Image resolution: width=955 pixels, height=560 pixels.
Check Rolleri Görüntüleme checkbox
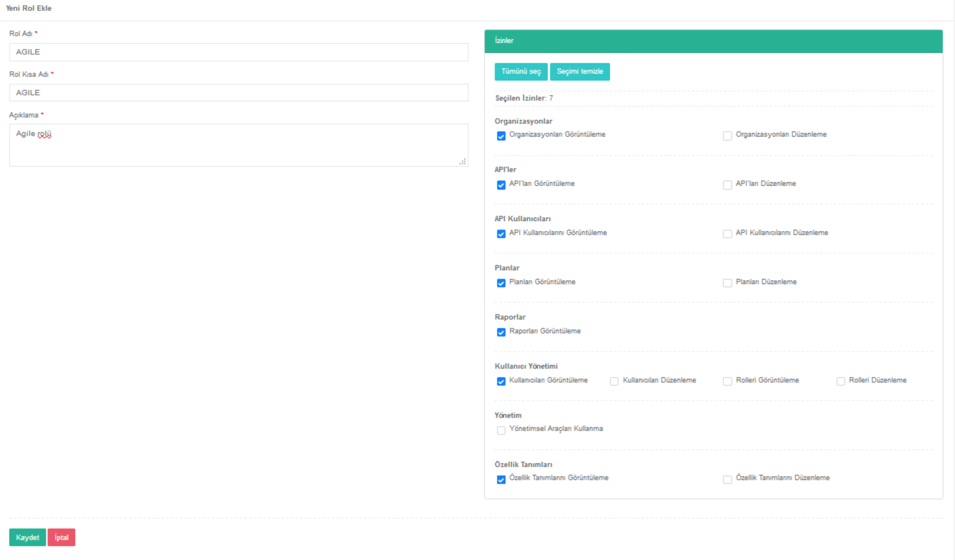point(727,381)
